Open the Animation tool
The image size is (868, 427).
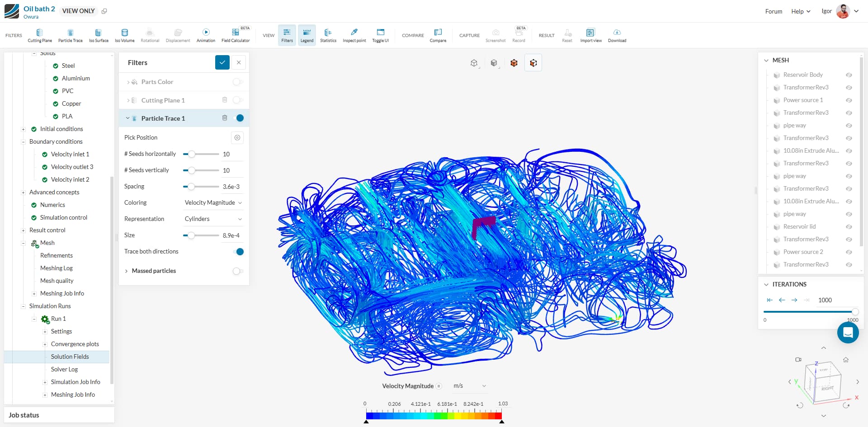pos(206,35)
